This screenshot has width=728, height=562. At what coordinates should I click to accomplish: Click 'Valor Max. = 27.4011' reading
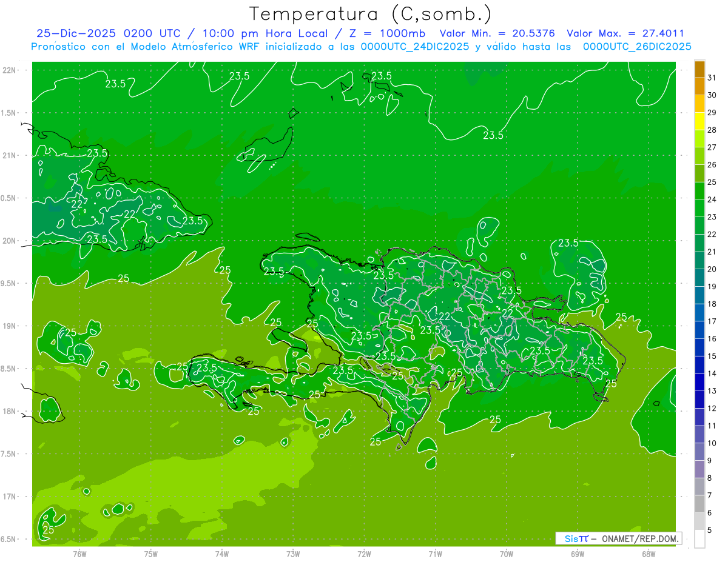point(625,34)
